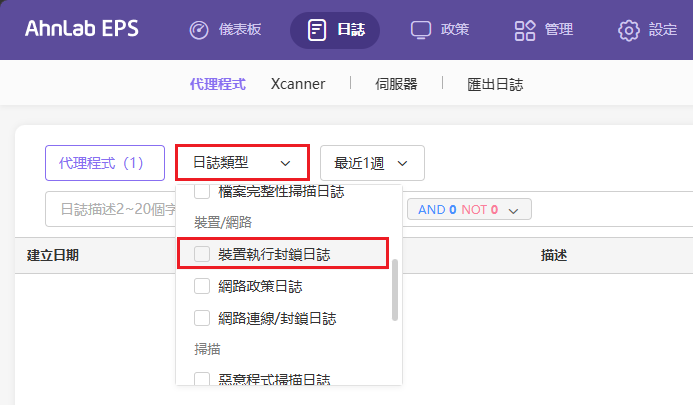Viewport: 693px width, 405px height.
Task: Click the management grid icon
Action: pos(525,30)
